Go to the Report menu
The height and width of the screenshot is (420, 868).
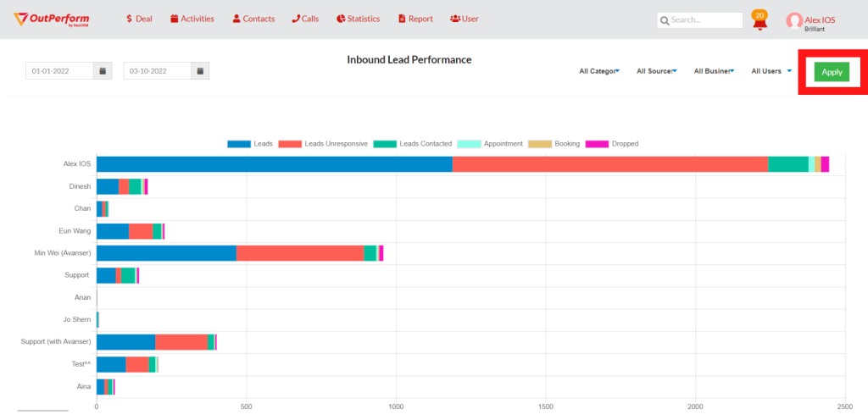coord(415,19)
